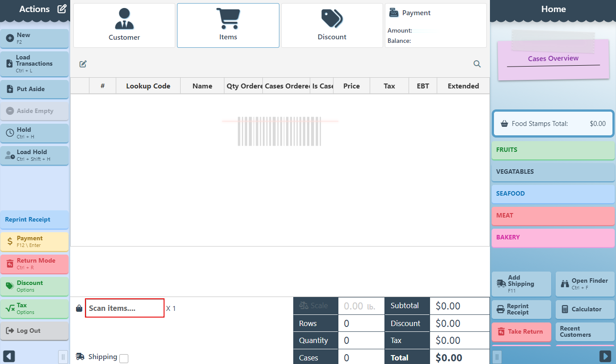
Task: Open the Customer panel
Action: click(124, 25)
